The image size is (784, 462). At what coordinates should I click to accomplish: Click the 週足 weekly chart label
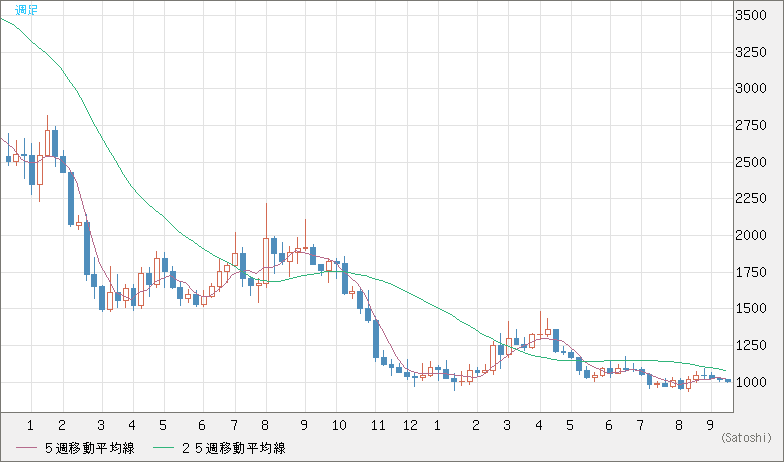pos(26,10)
